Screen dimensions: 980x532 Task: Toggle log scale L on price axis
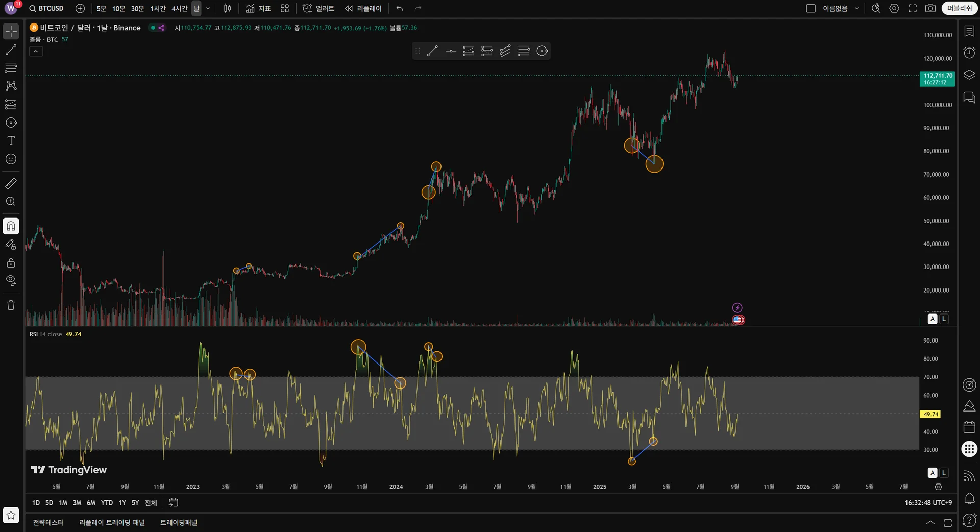944,319
